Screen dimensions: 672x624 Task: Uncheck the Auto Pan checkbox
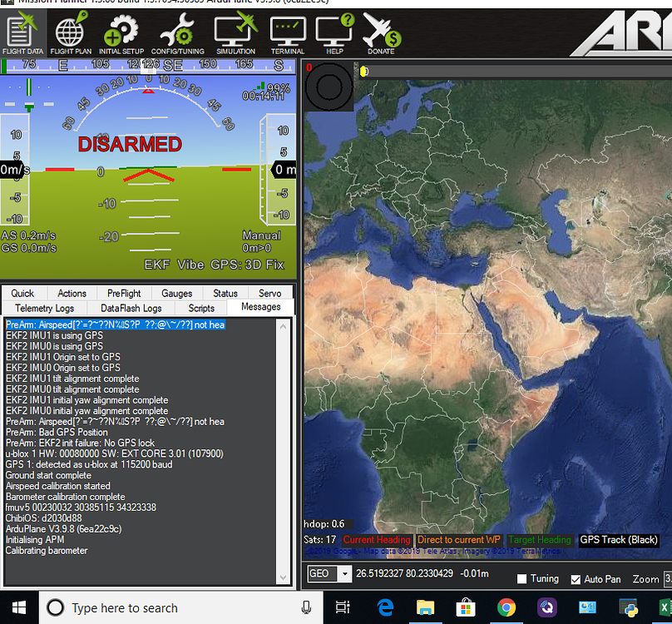coord(576,579)
